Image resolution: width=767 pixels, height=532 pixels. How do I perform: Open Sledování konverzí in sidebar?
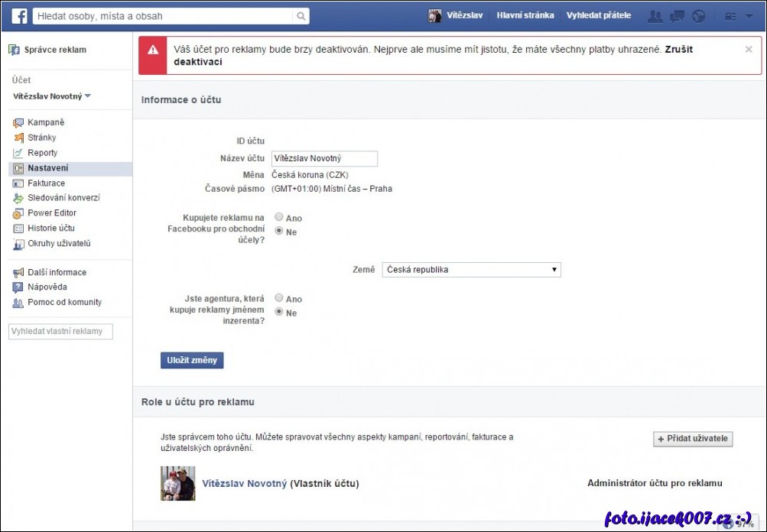(x=63, y=198)
